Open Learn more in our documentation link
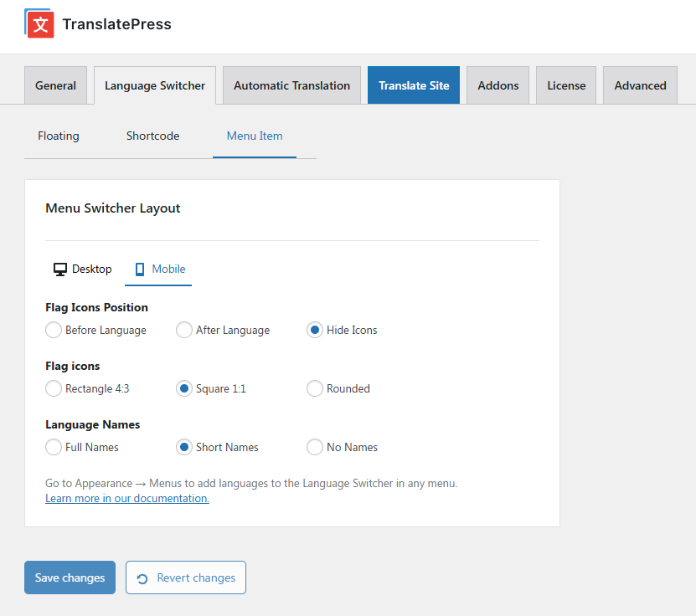 tap(127, 498)
